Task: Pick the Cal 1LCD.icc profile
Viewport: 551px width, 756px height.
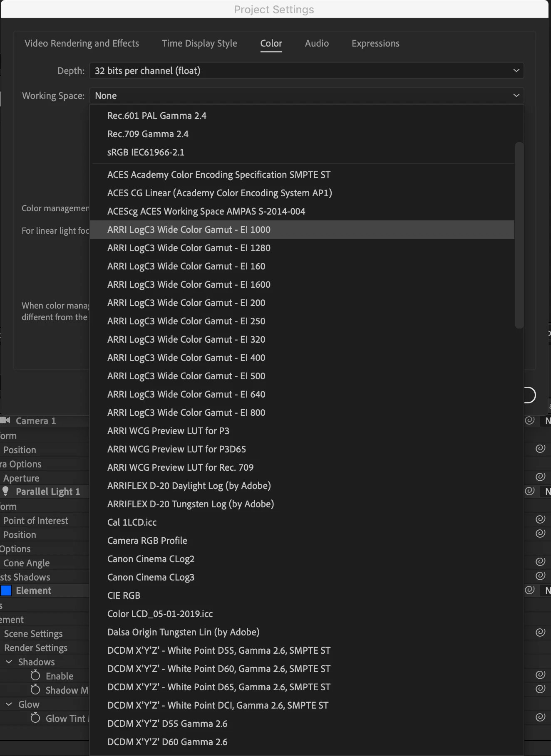Action: click(x=302, y=522)
